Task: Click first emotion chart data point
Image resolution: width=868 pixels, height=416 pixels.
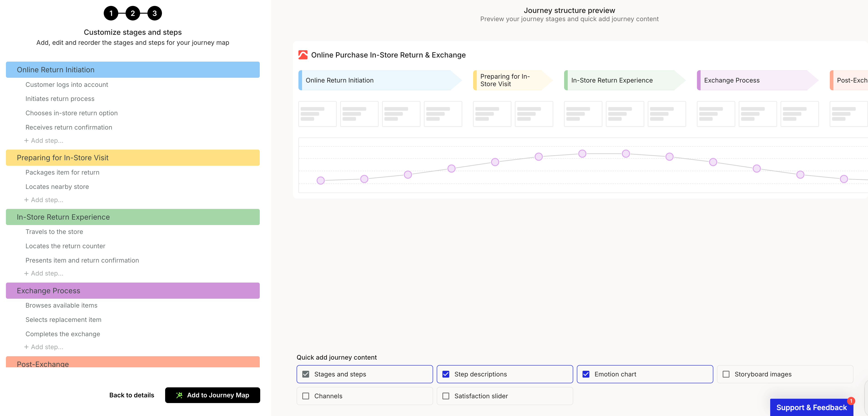Action: 320,180
